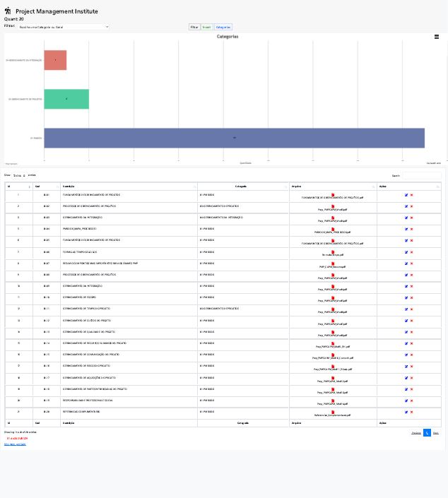Edit the GERENCIAMENTO DE EQUIPE row
This screenshot has height=498, width=448.
[406, 297]
